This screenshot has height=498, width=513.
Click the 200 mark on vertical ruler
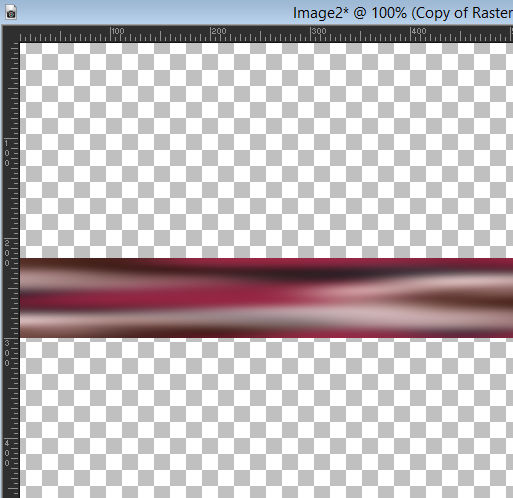click(x=7, y=253)
